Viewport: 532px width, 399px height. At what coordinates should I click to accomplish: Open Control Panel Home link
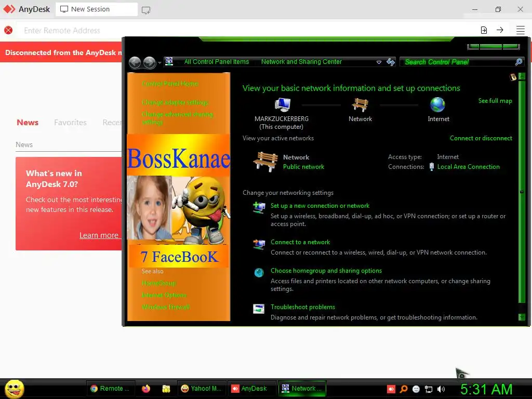coord(170,84)
